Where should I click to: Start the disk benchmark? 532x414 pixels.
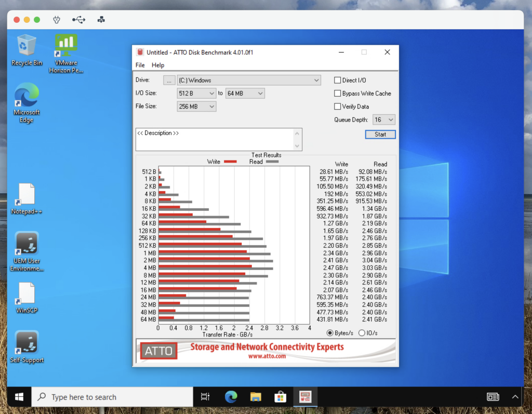[380, 135]
